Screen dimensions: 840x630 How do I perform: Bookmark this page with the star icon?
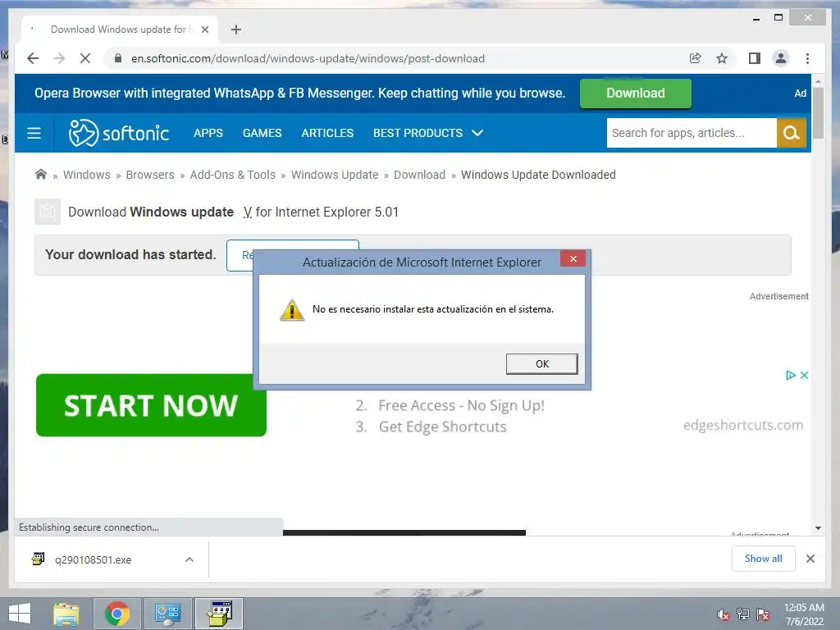click(722, 58)
